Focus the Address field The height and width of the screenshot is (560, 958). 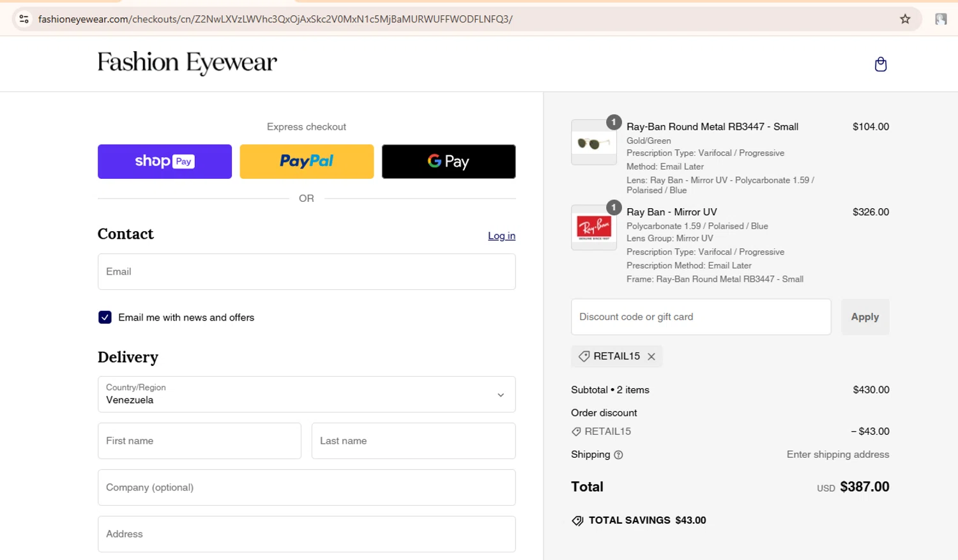coord(307,534)
